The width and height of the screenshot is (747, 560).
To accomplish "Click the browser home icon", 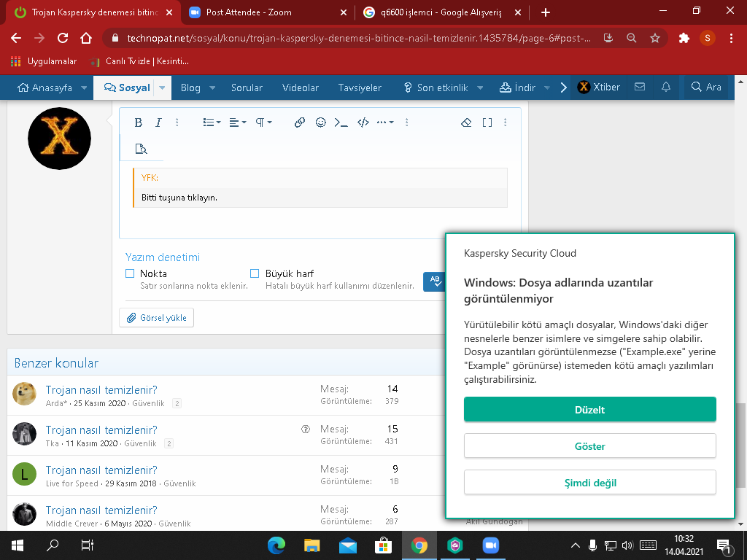I will (x=86, y=38).
